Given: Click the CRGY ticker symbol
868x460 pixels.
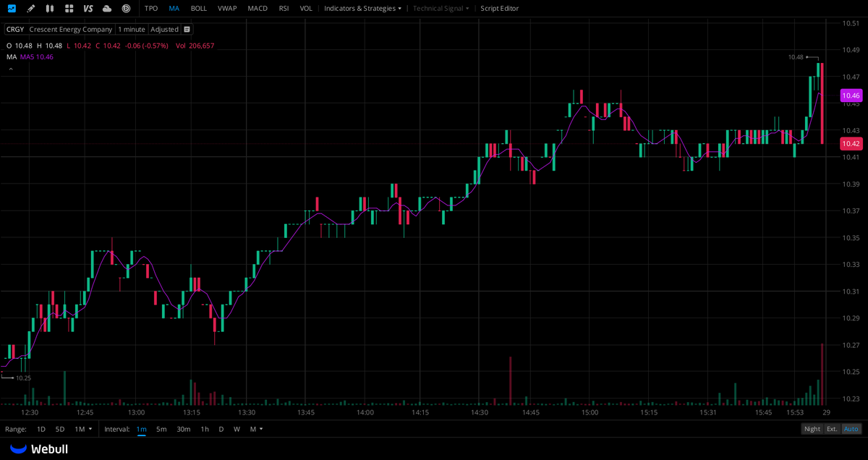Looking at the screenshot, I should 15,30.
